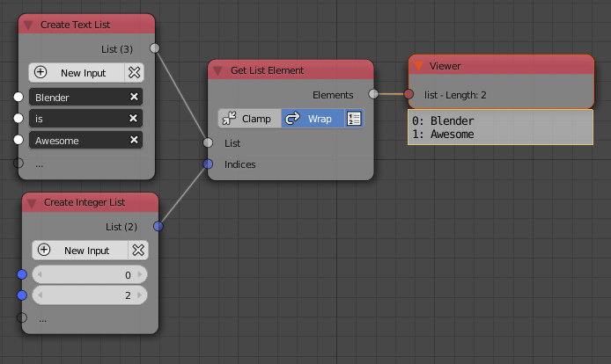Remove the Blender text input

pyautogui.click(x=134, y=97)
